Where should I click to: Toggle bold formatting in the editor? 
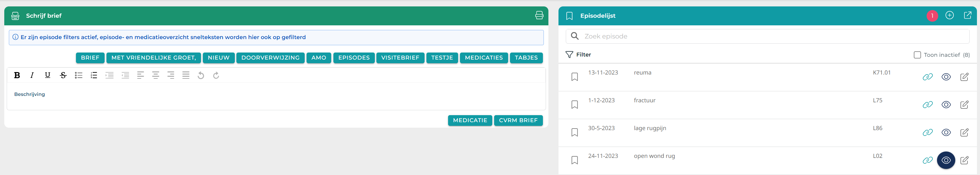[x=17, y=75]
